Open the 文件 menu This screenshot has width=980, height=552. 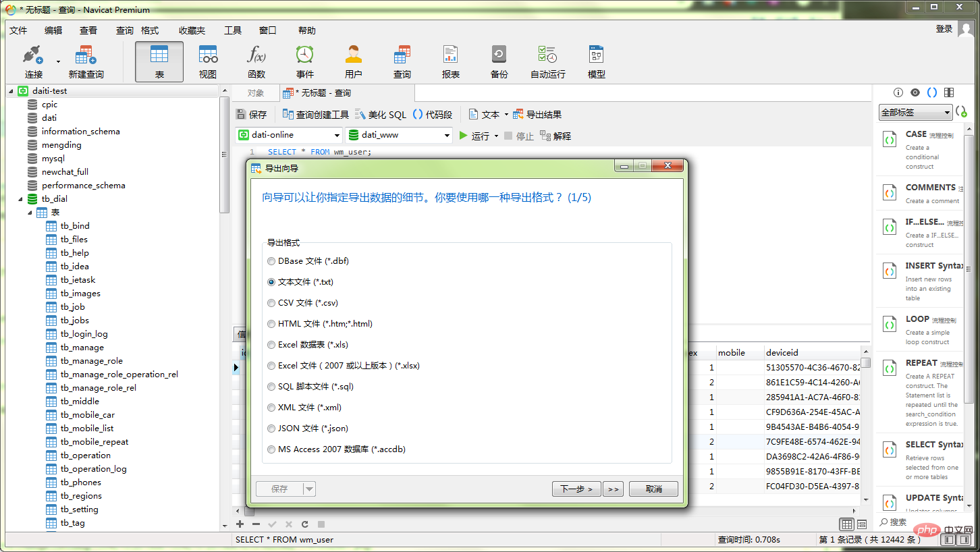point(18,30)
